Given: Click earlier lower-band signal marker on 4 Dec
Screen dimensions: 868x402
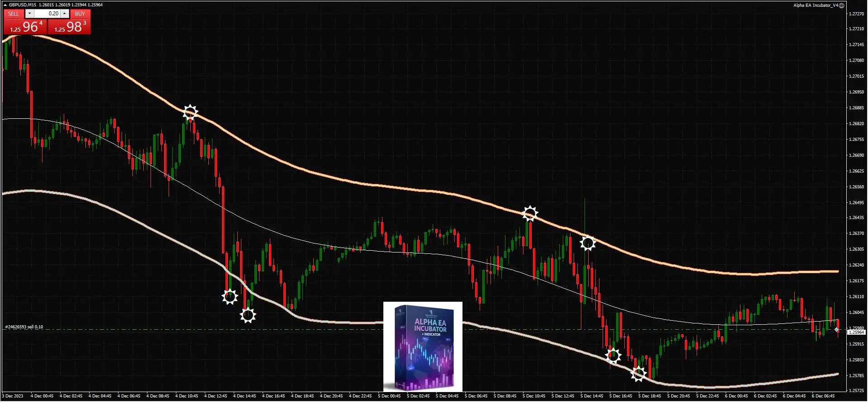Looking at the screenshot, I should click(x=230, y=297).
